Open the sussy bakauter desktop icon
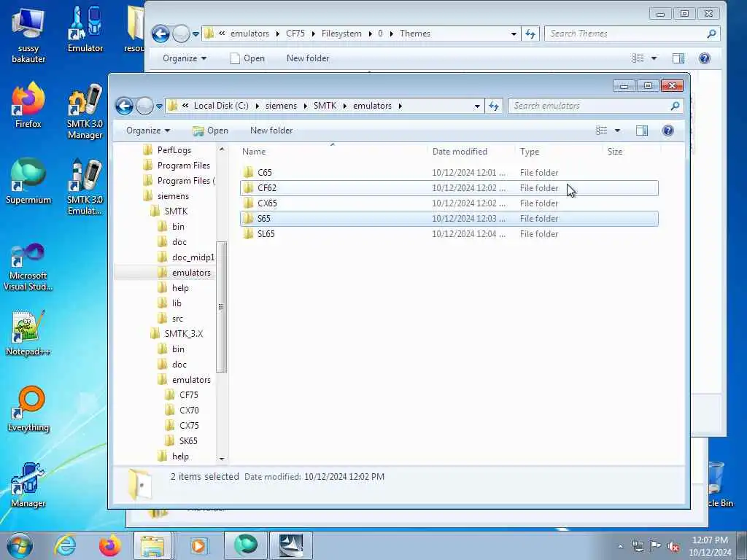 (x=28, y=36)
